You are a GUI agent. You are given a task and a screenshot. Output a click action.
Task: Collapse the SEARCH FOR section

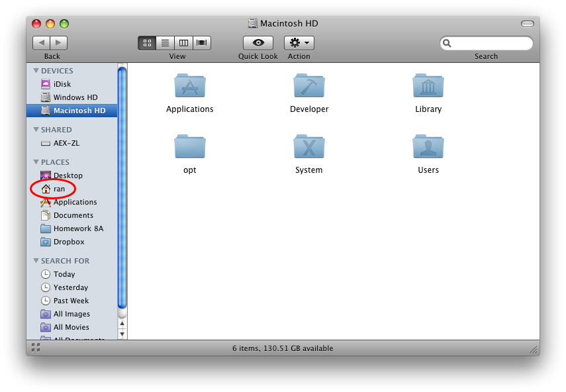[36, 260]
